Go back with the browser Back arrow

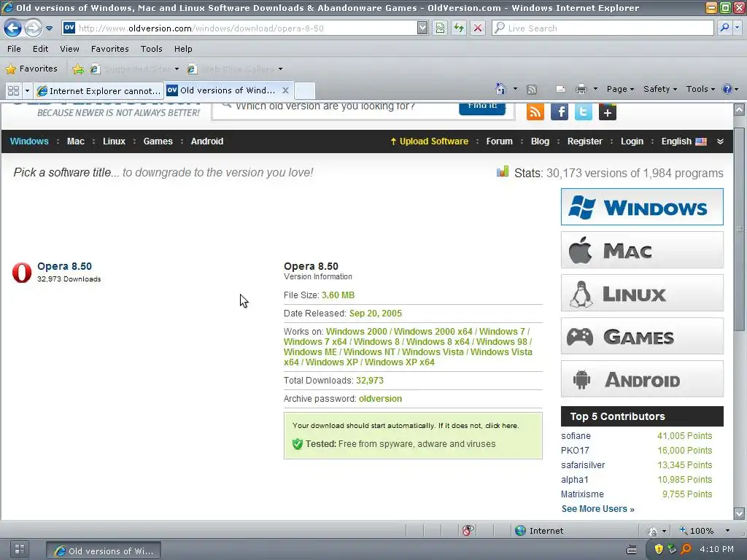13,28
